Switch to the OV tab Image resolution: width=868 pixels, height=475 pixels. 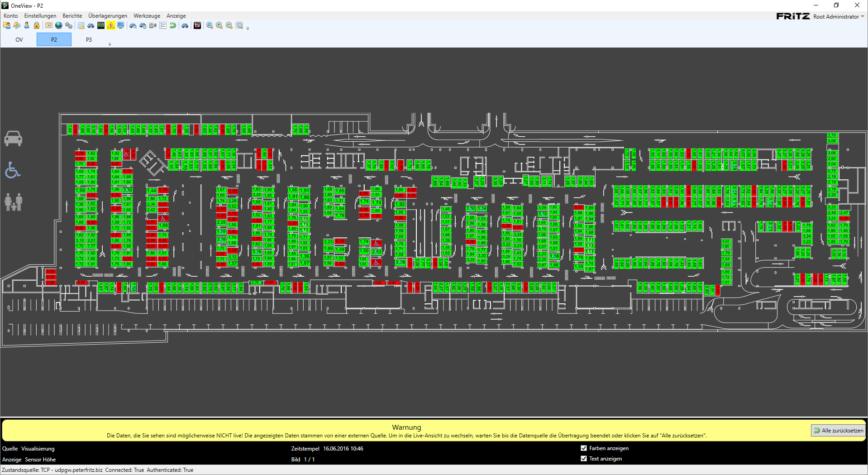pyautogui.click(x=19, y=39)
